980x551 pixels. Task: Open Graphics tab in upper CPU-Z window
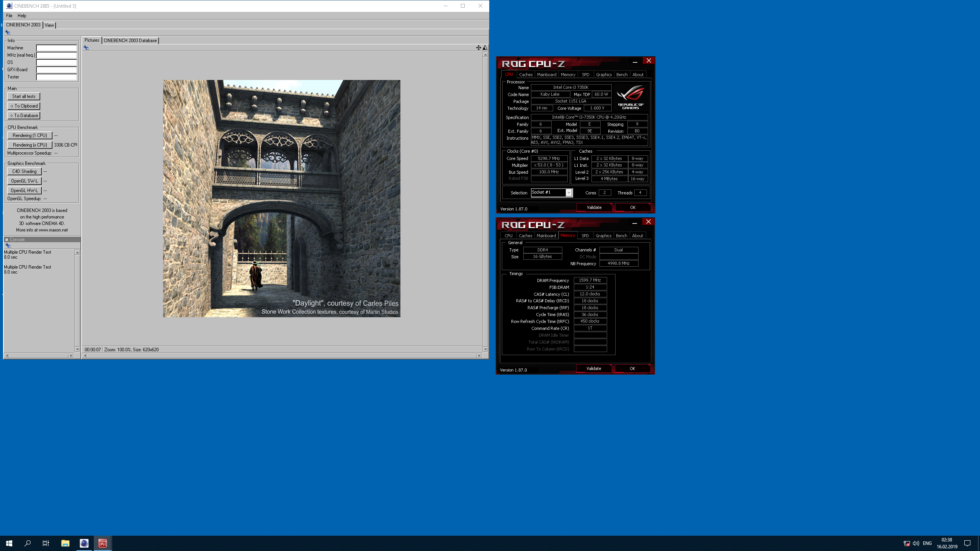(x=604, y=75)
